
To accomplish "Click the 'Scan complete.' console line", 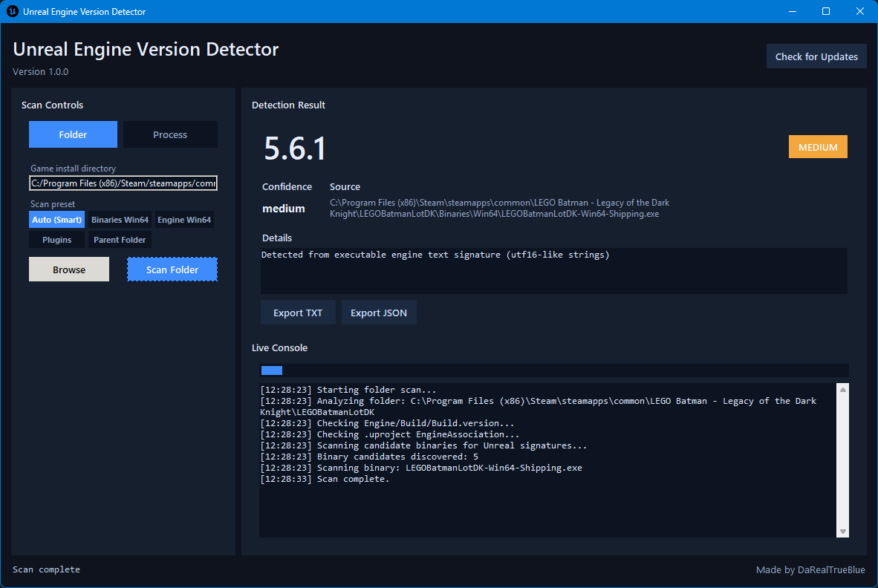I will [x=324, y=479].
